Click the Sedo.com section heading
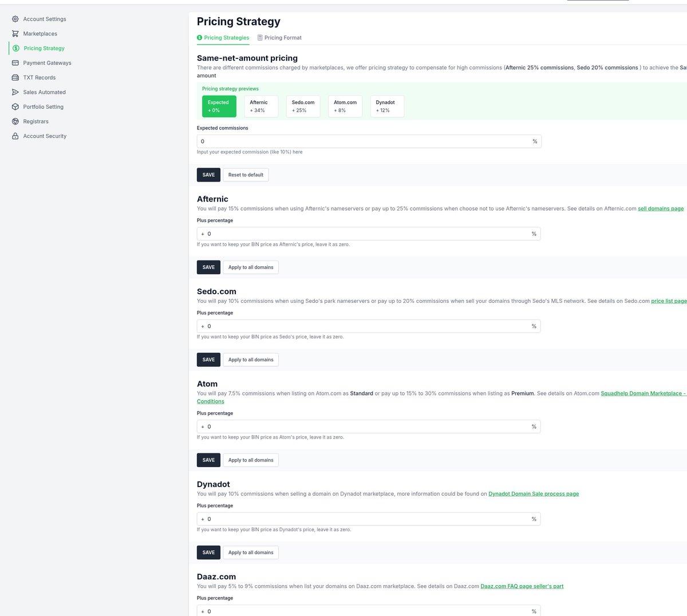The image size is (687, 616). tap(216, 291)
